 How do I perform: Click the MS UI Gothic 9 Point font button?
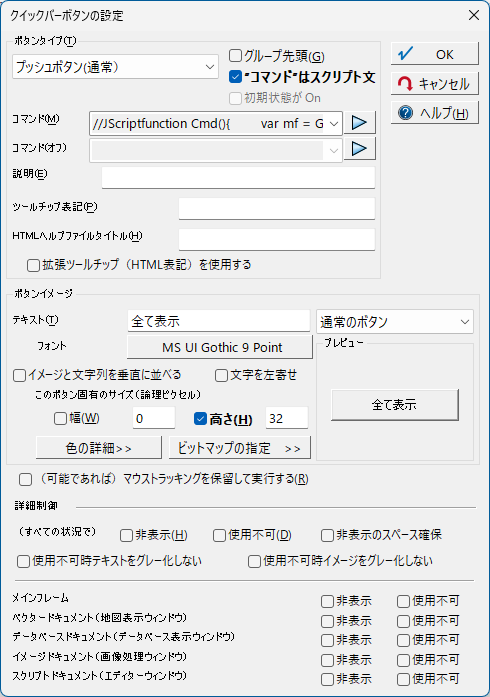coord(220,347)
